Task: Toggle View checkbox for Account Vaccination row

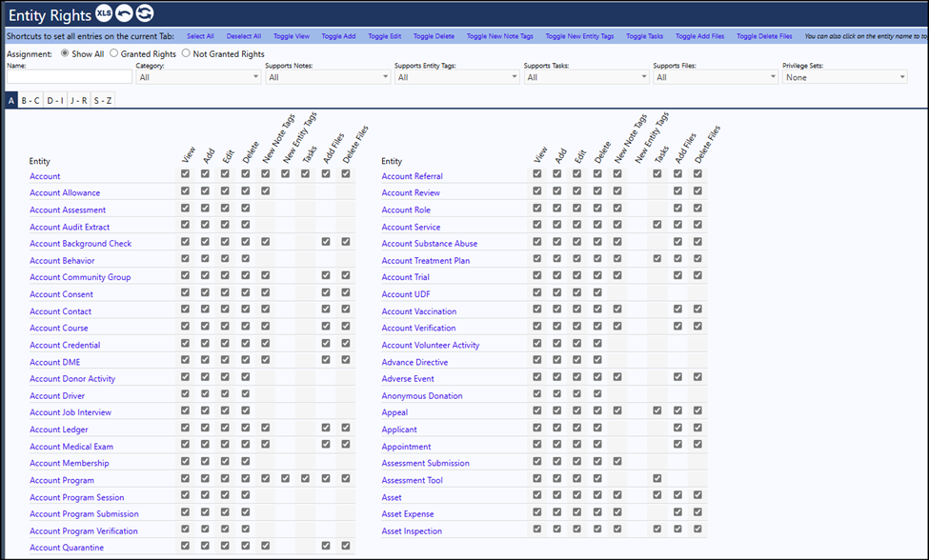Action: 536,309
